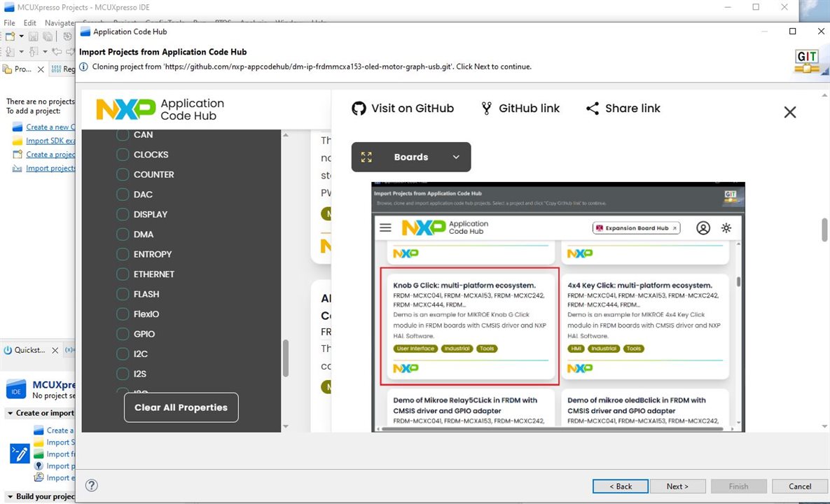This screenshot has width=830, height=504.
Task: Click the icon beside 'Create a new C' link
Action: coord(18,127)
